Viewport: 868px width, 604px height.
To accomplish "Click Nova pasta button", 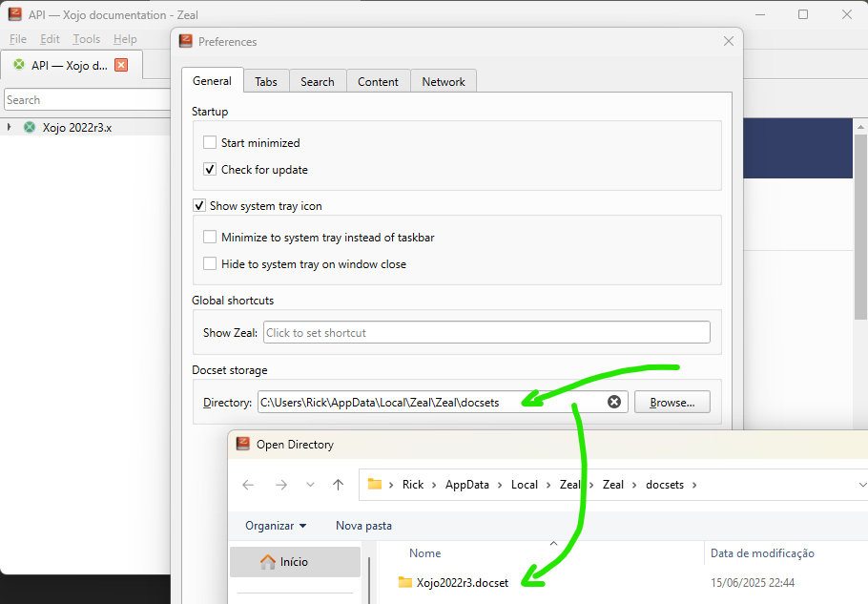I will click(x=363, y=526).
